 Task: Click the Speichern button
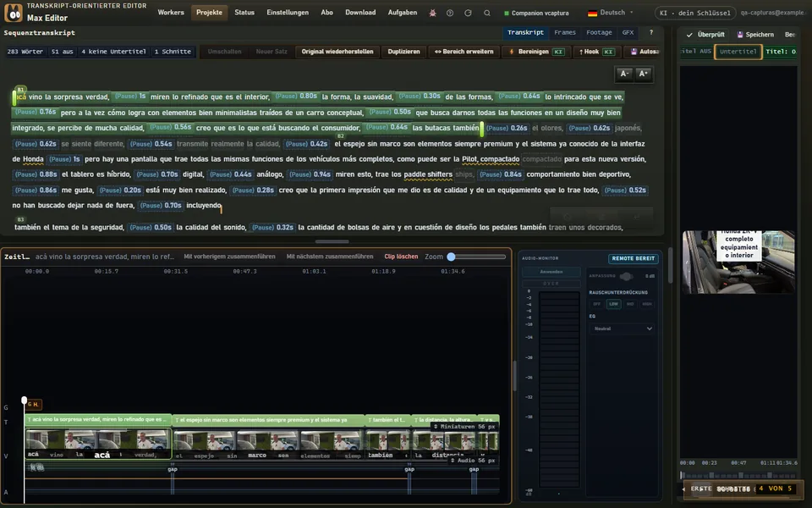tap(755, 35)
